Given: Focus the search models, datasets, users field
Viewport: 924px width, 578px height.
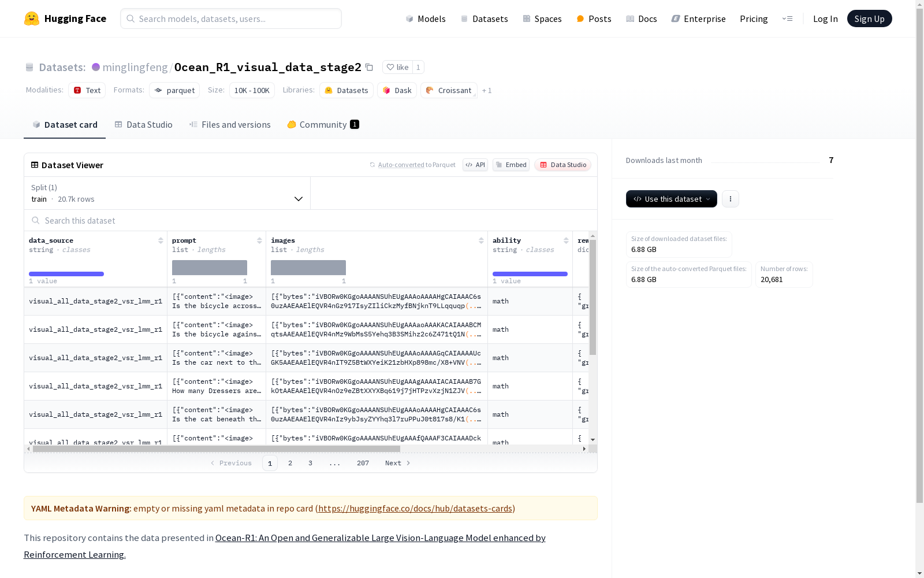Looking at the screenshot, I should (x=231, y=18).
